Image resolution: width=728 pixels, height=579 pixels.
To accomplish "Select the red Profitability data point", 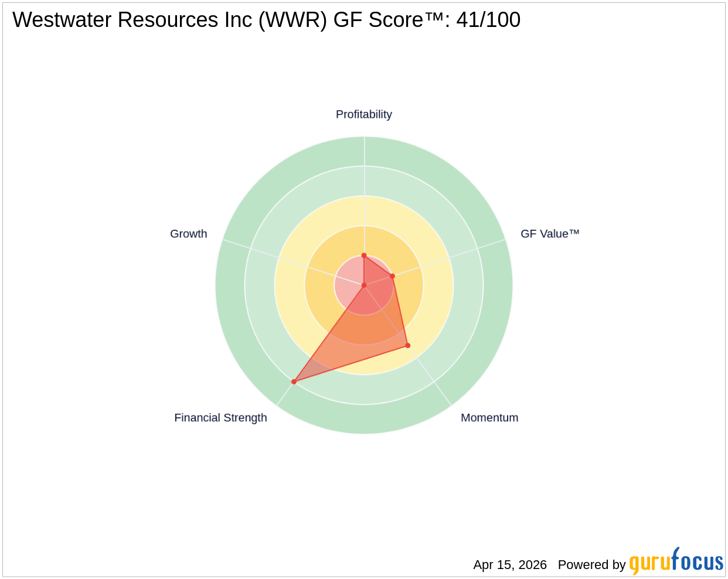I will click(363, 255).
